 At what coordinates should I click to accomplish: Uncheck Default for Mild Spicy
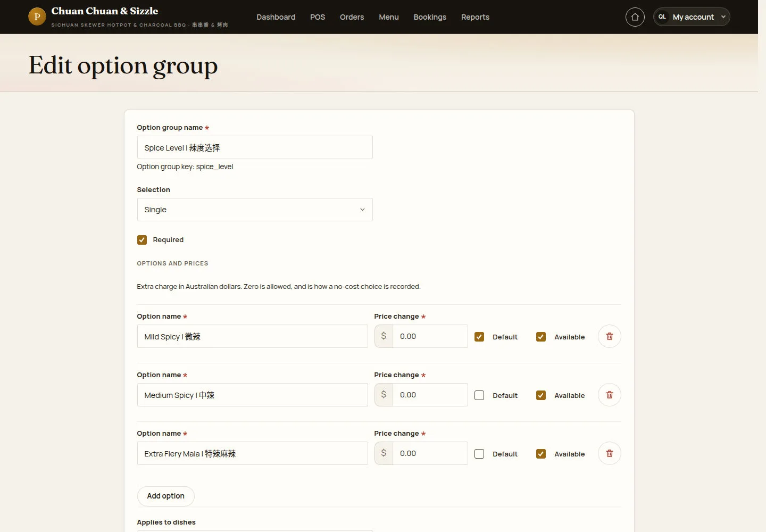pyautogui.click(x=479, y=337)
